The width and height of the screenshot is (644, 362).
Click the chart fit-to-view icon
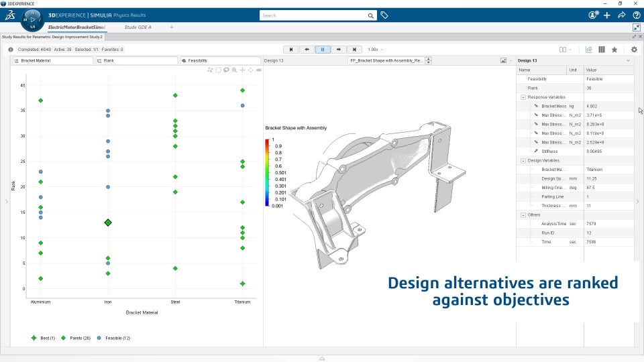pyautogui.click(x=250, y=70)
